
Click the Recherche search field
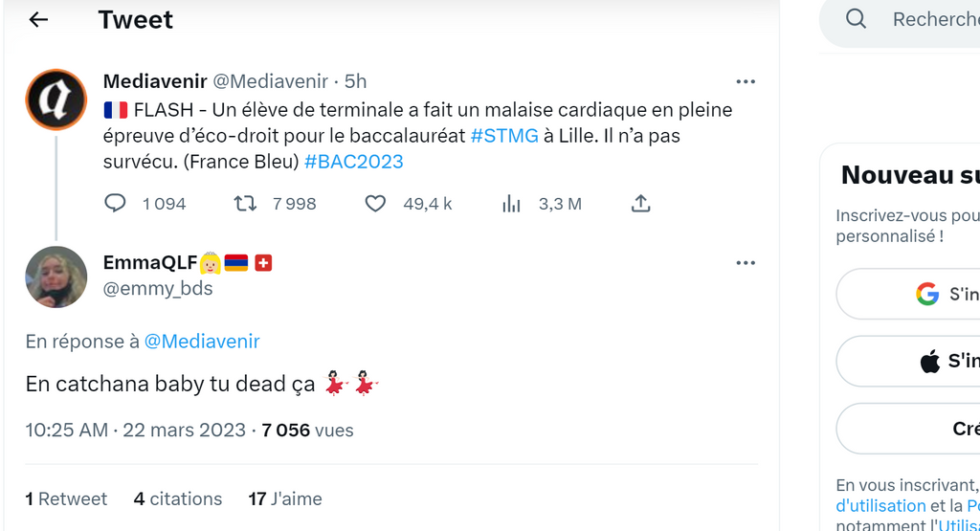coord(933,19)
